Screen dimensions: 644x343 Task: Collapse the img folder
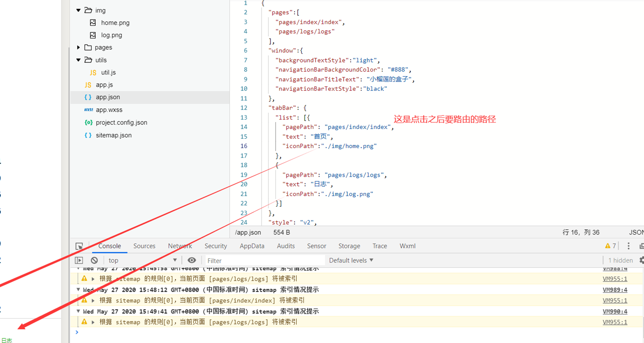pos(79,10)
